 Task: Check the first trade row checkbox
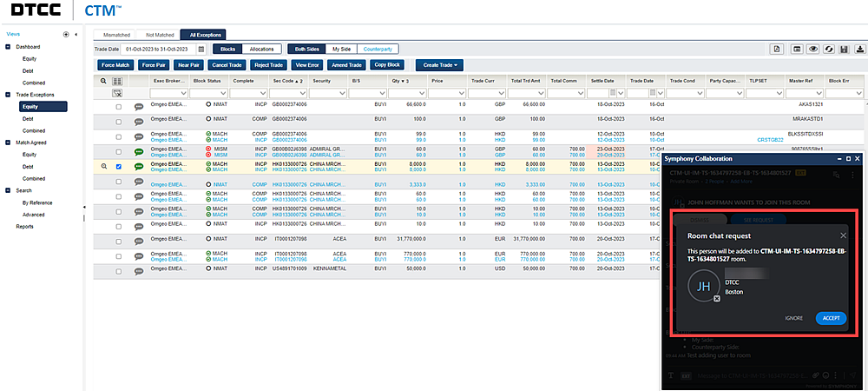coord(118,106)
